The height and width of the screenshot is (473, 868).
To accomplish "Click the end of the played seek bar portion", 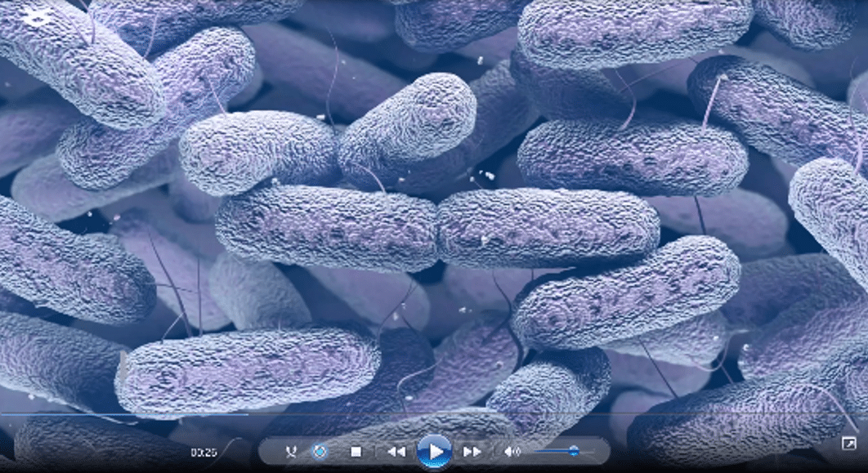I will coord(247,414).
